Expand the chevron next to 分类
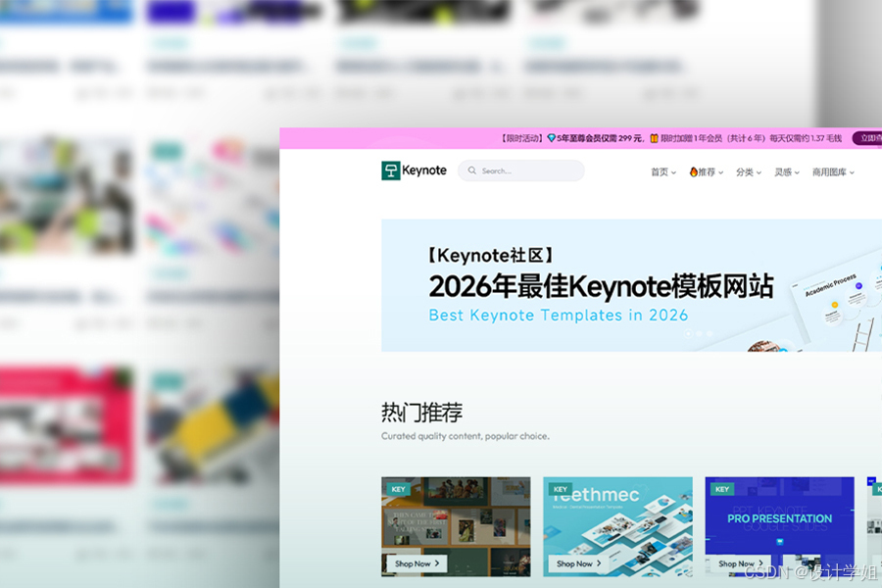 (759, 172)
